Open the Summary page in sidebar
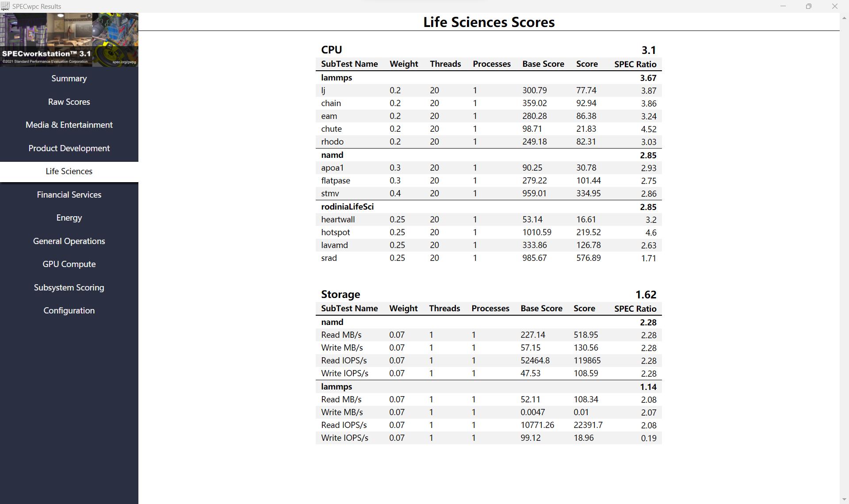 click(69, 79)
